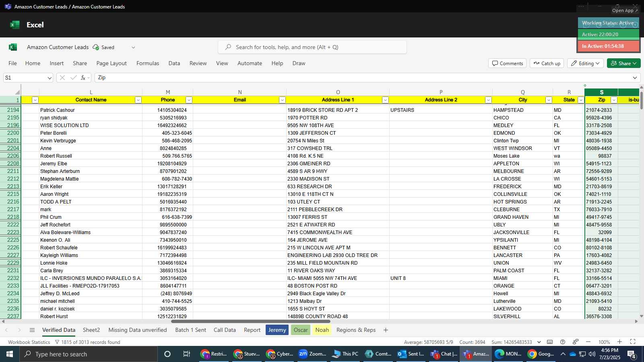Open the Automate ribbon tab
This screenshot has height=362, width=644.
pyautogui.click(x=250, y=63)
